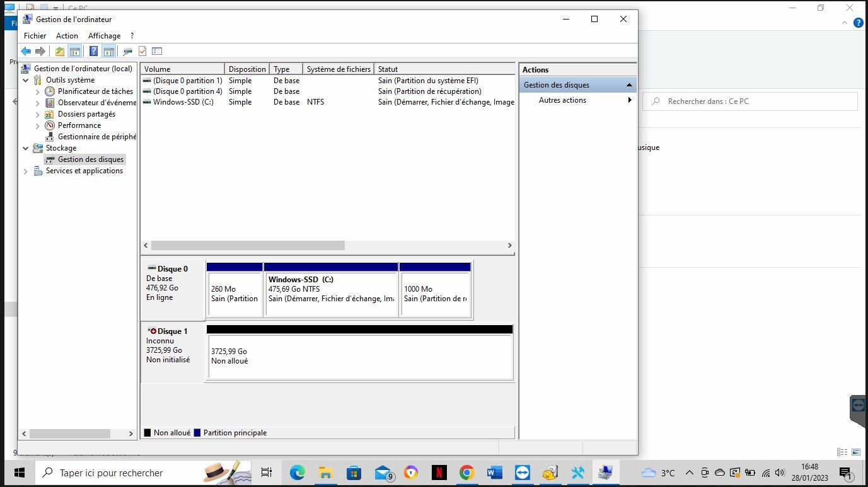Open the Mail app in the taskbar
This screenshot has width=868, height=487.
click(383, 473)
